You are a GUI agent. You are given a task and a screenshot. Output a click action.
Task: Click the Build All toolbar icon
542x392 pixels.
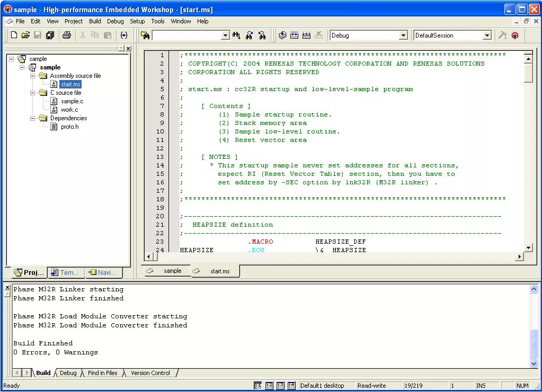pyautogui.click(x=306, y=35)
